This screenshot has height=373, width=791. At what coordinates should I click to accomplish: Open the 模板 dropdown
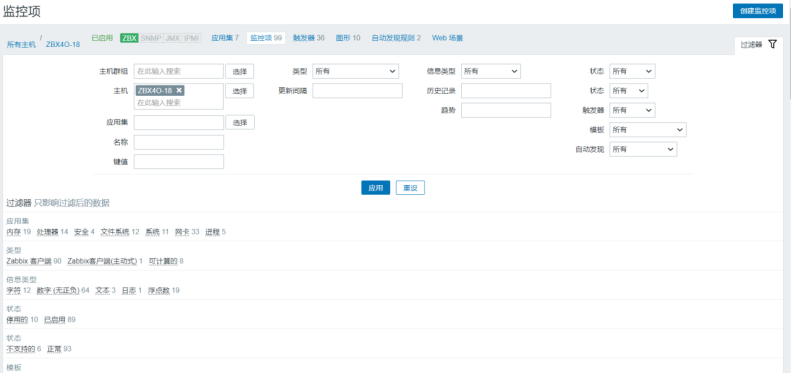tap(648, 130)
